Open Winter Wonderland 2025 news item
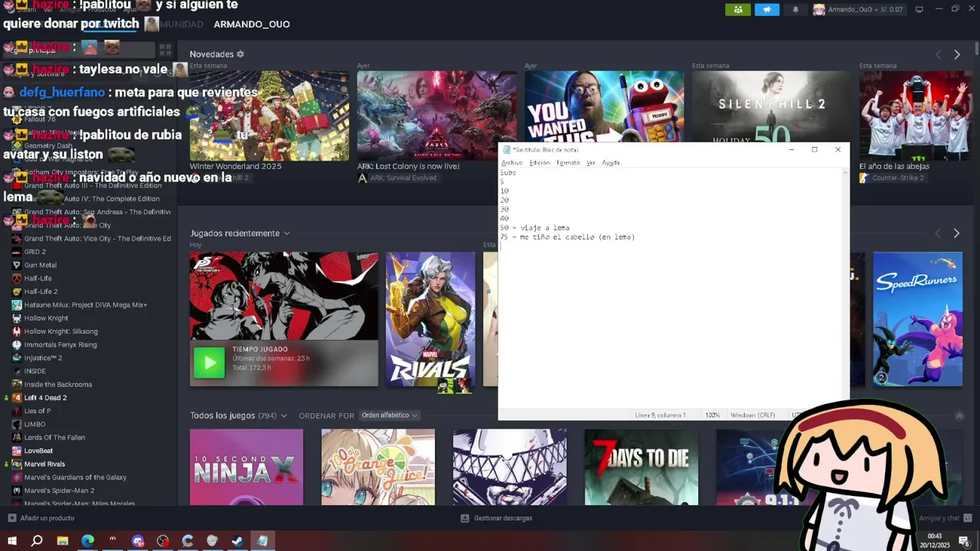Screen dimensions: 980x551 (x=269, y=116)
